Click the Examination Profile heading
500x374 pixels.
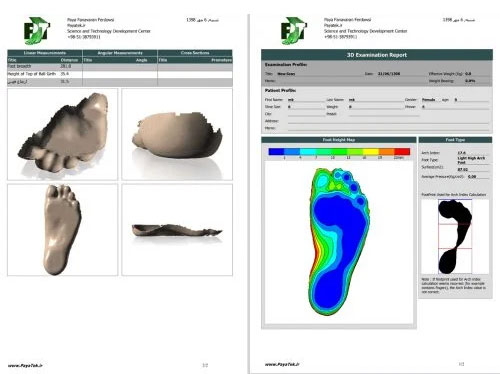coord(286,64)
